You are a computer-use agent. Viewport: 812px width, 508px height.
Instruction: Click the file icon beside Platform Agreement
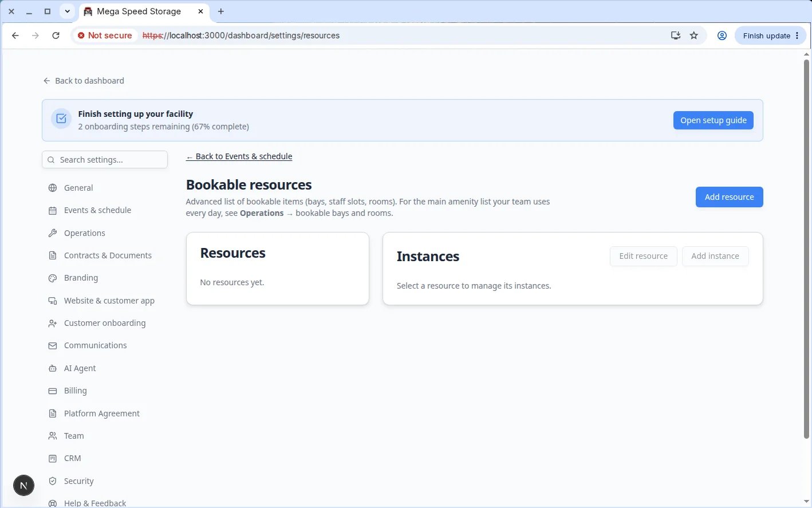click(53, 414)
